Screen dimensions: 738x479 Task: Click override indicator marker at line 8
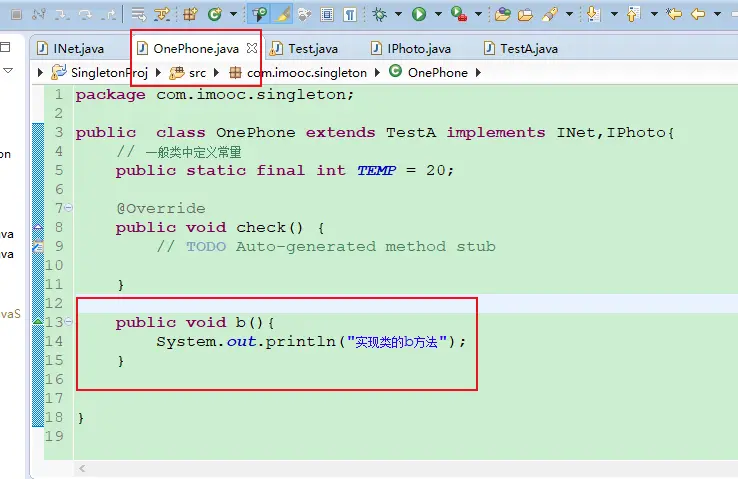[38, 227]
